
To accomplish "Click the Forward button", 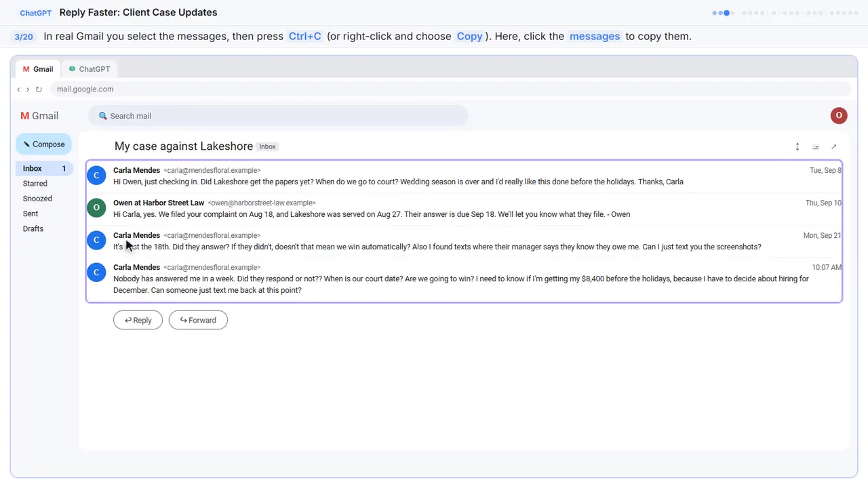I will click(x=198, y=321).
